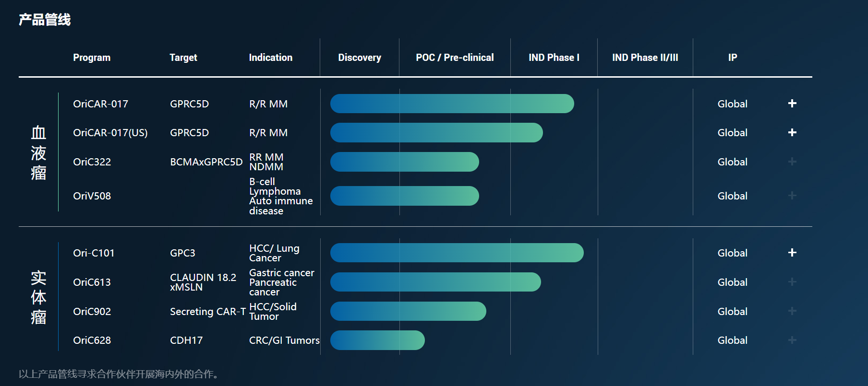Viewport: 868px width, 386px height.
Task: Click the OriV508 program name
Action: [92, 196]
